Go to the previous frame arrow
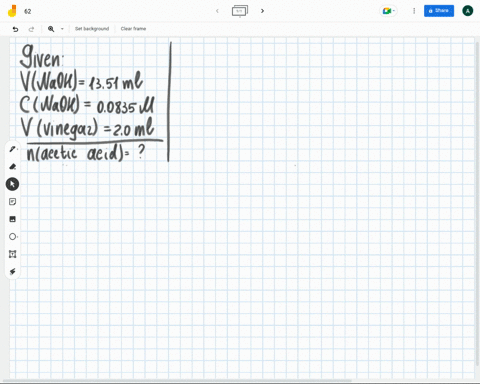The image size is (480, 384). pyautogui.click(x=217, y=11)
